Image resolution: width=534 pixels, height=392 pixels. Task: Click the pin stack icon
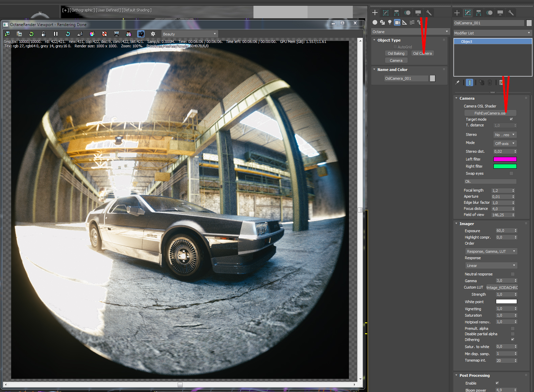[457, 82]
